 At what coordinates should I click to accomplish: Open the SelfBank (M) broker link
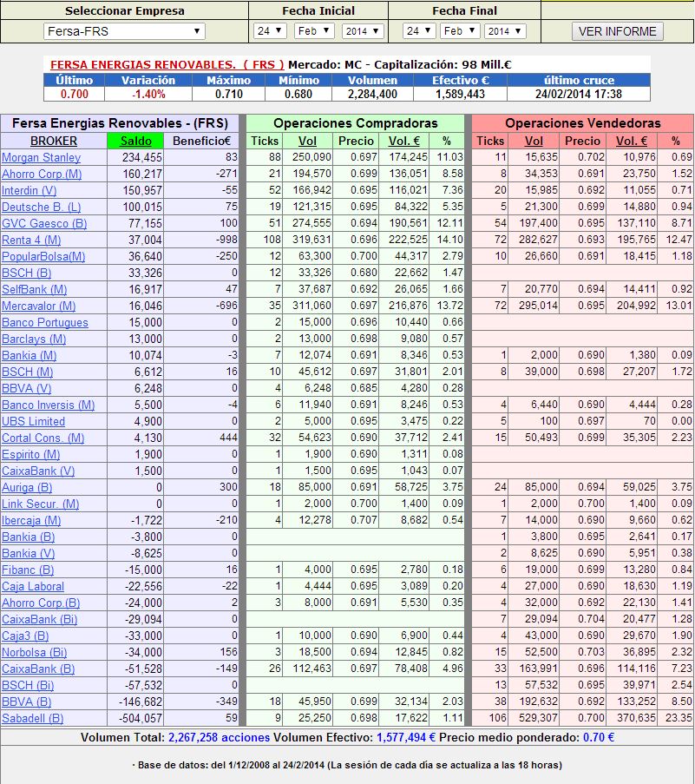coord(34,289)
